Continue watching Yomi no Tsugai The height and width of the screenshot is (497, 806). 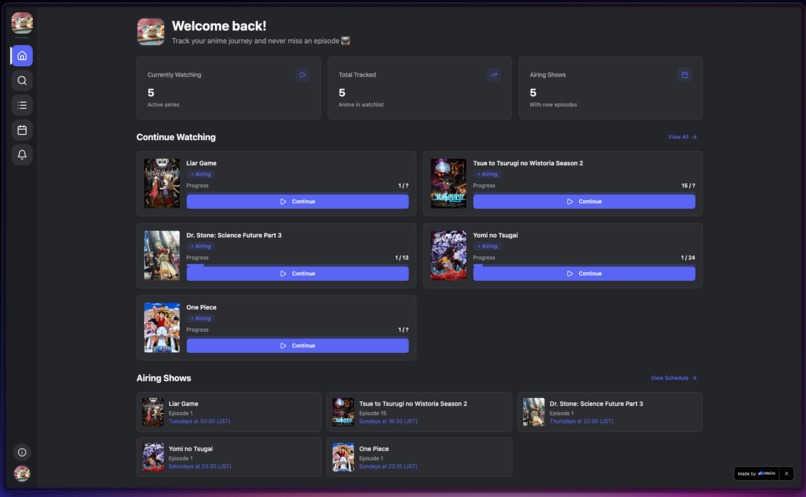pos(584,273)
